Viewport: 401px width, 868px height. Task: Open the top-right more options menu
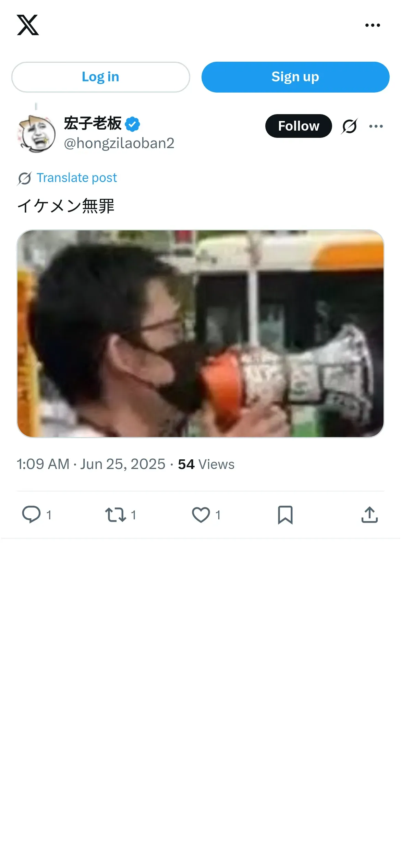tap(373, 25)
